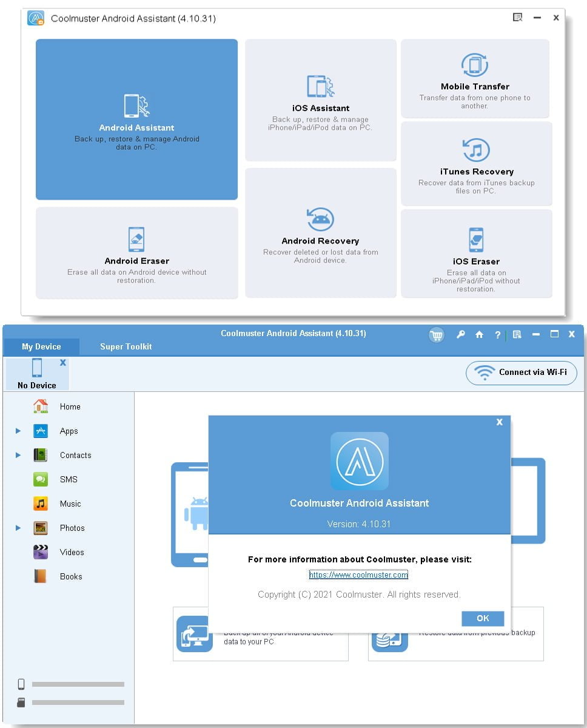Click the backup to PC icon

click(x=195, y=633)
